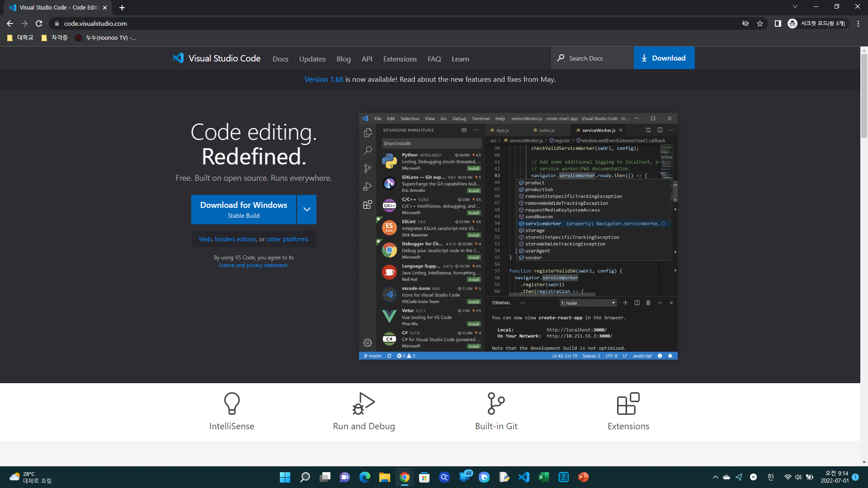This screenshot has width=868, height=488.
Task: Bookmark this page with the star icon
Action: (760, 23)
